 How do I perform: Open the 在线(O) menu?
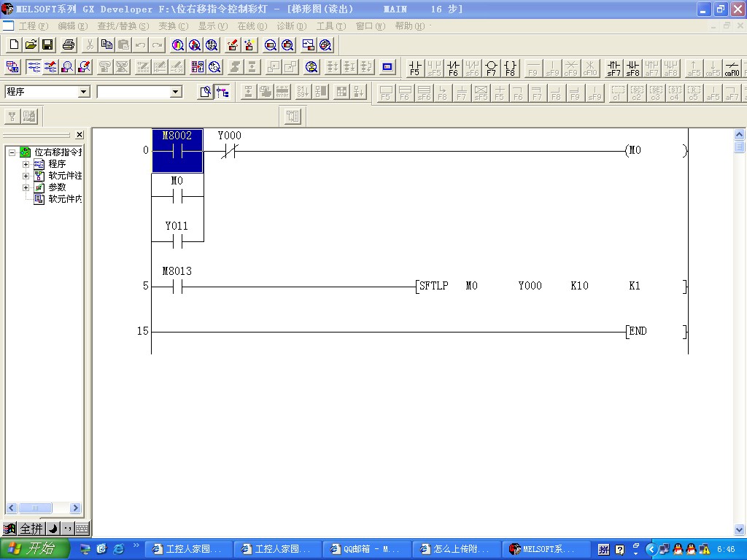tap(252, 26)
